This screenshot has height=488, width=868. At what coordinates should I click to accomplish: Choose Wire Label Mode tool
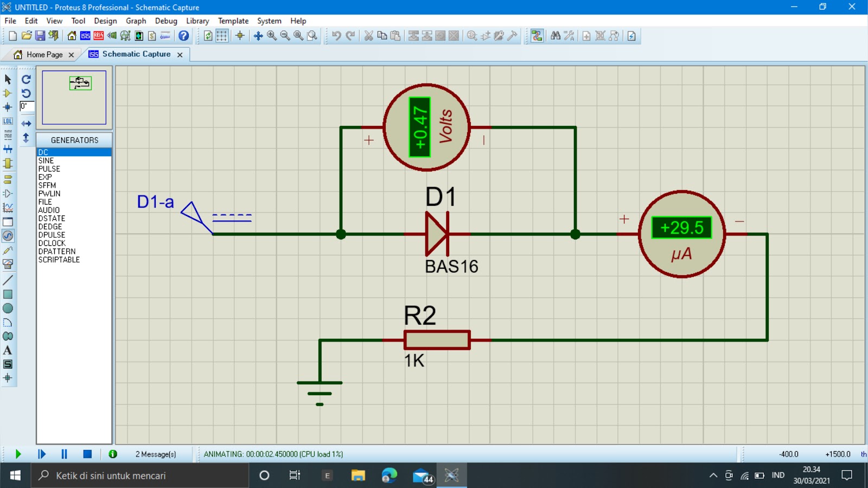pos(8,121)
